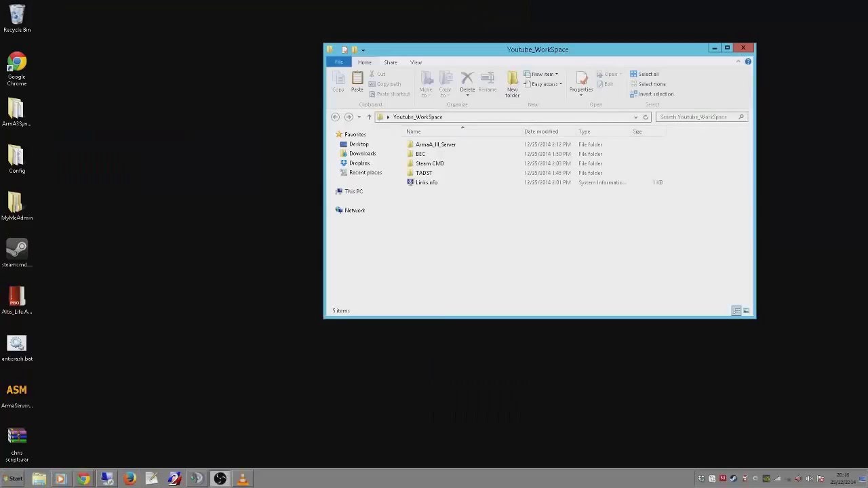The image size is (868, 488).
Task: Select the chris scripts.rar desktop archive
Action: 17,445
